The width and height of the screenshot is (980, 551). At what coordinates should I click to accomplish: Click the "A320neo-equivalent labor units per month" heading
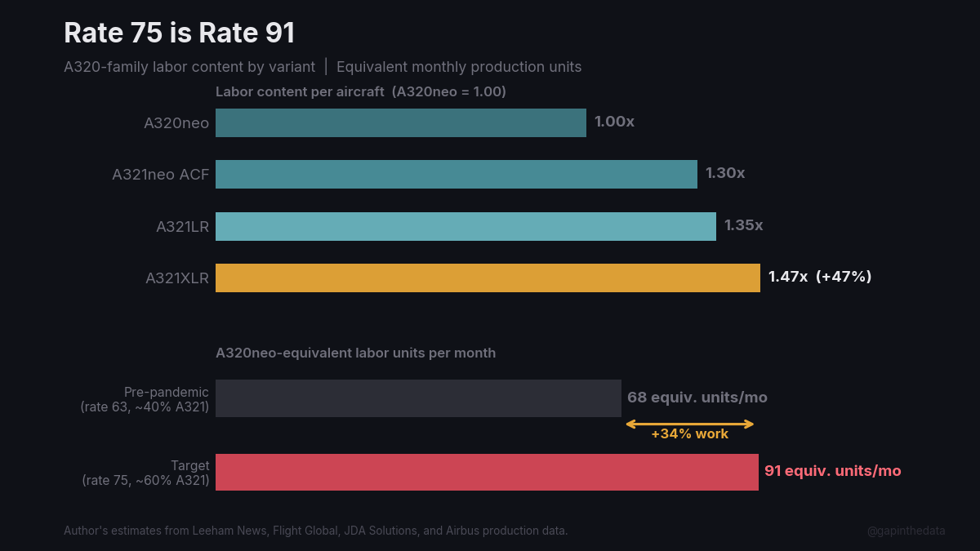[x=355, y=353]
